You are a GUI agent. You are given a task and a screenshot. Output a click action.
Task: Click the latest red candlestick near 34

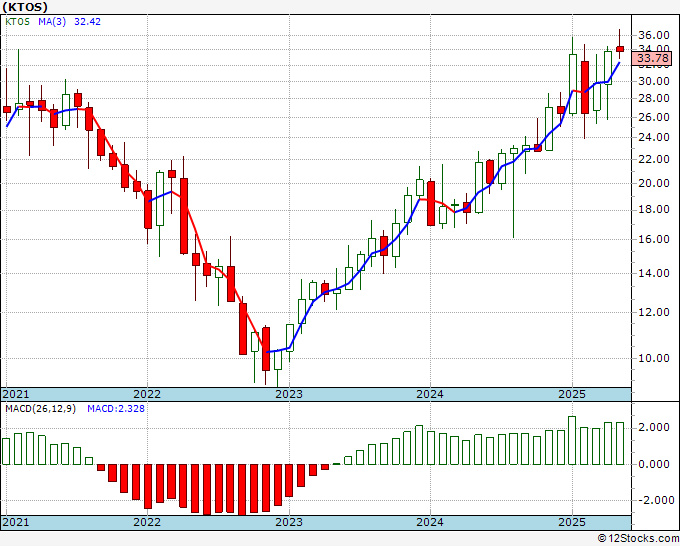point(620,49)
